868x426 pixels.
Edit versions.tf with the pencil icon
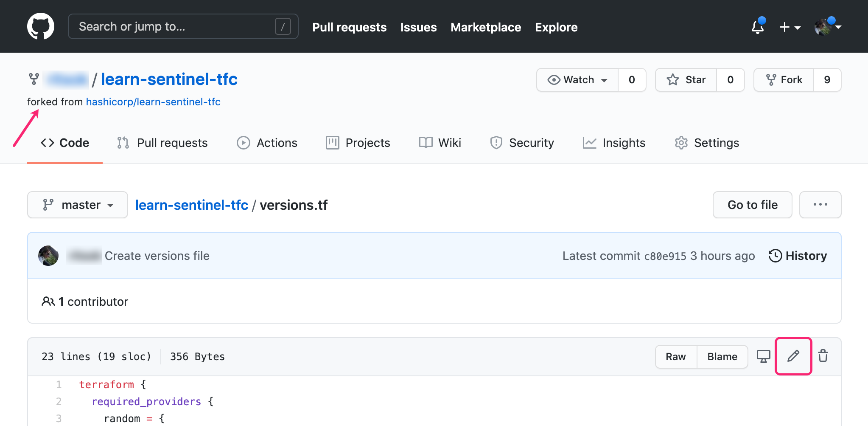(793, 356)
